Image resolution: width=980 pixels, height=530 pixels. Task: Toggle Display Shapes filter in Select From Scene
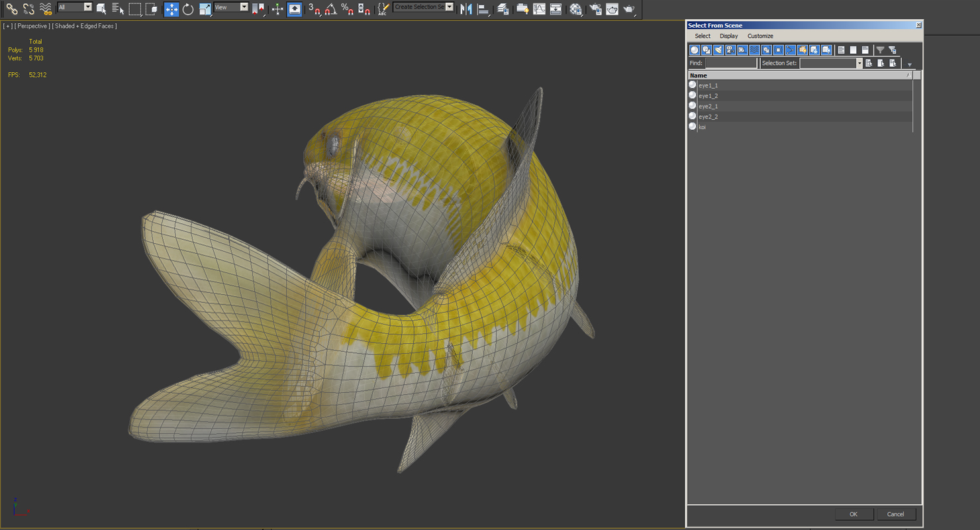707,50
